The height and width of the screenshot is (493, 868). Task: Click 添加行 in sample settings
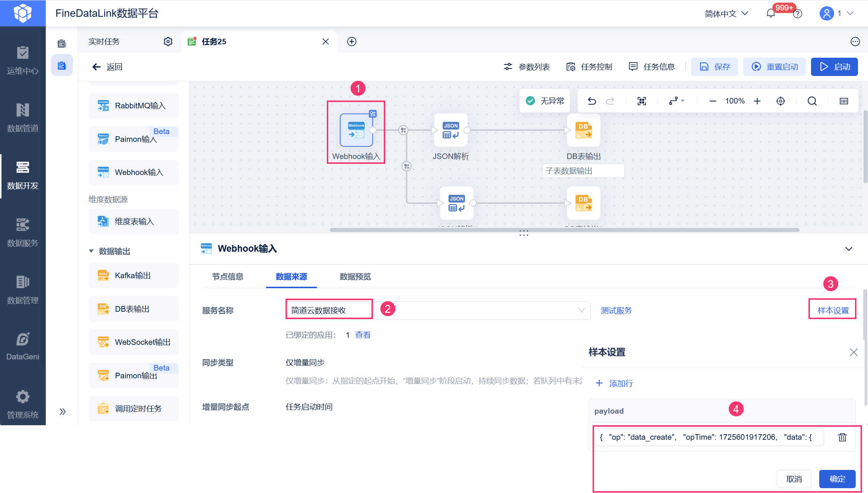coord(614,383)
